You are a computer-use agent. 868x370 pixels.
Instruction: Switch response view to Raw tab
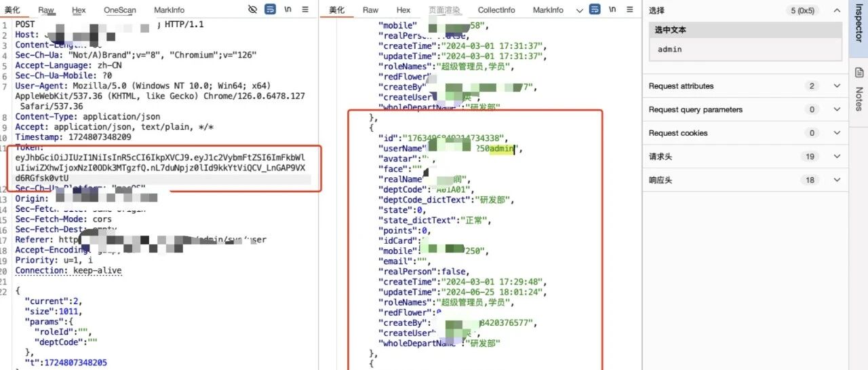[370, 10]
